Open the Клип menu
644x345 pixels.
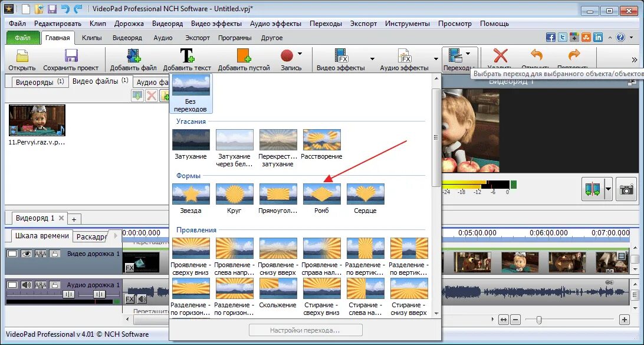[98, 24]
